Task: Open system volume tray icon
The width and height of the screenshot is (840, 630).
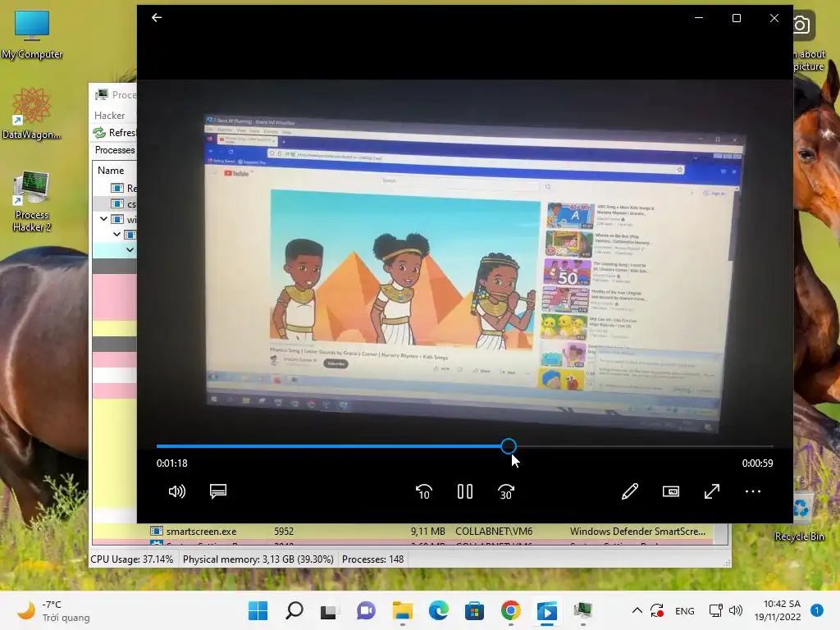Action: (736, 610)
